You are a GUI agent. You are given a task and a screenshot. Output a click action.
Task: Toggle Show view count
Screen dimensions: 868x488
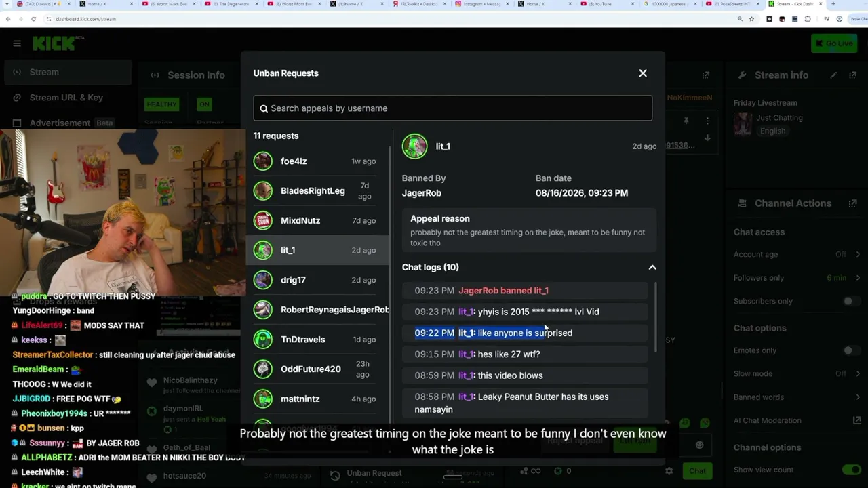pos(851,470)
